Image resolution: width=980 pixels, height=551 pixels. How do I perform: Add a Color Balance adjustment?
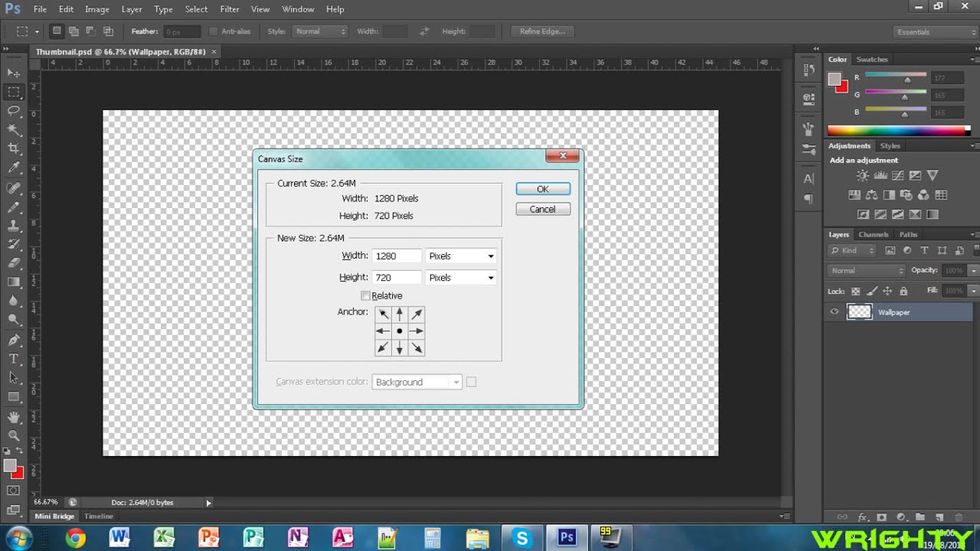tap(872, 195)
